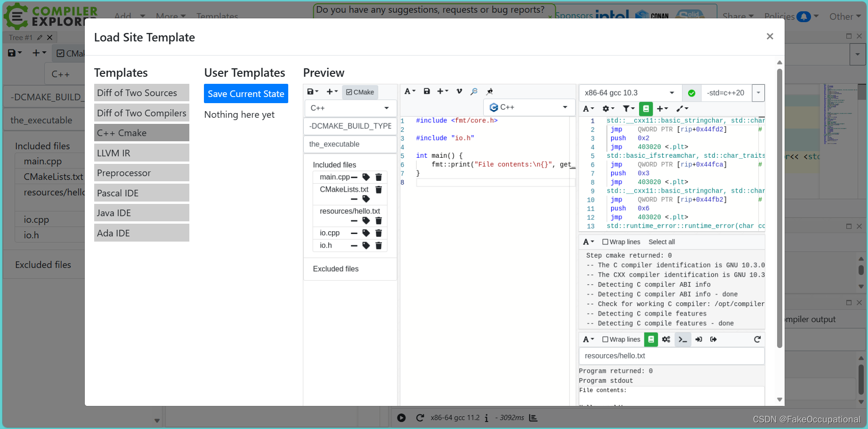Click the the_executable input in the preview
The image size is (868, 429).
350,144
